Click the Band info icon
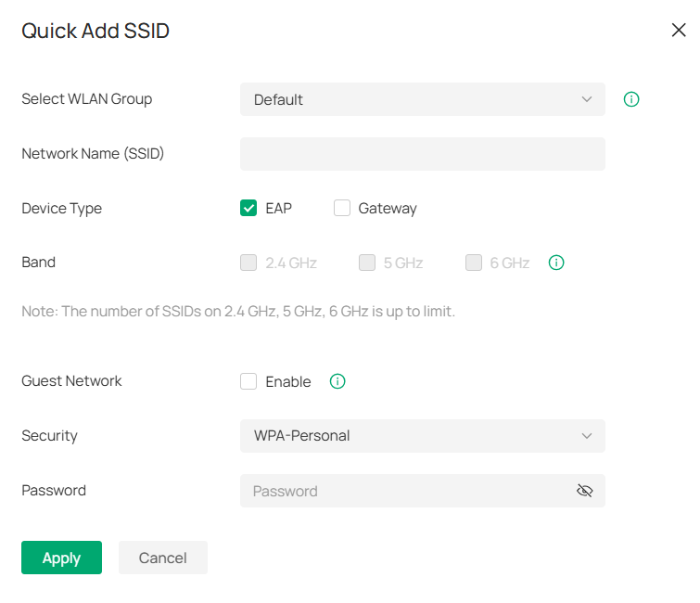This screenshot has height=603, width=700. [x=556, y=263]
